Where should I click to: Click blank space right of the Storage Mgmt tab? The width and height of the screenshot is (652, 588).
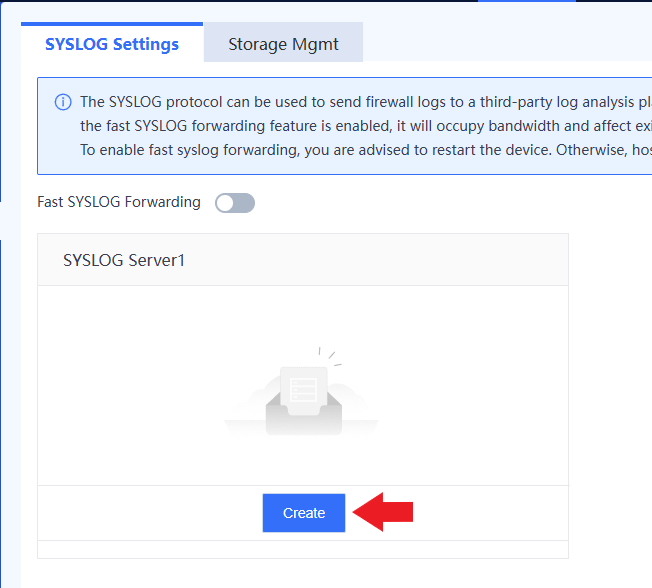point(500,44)
